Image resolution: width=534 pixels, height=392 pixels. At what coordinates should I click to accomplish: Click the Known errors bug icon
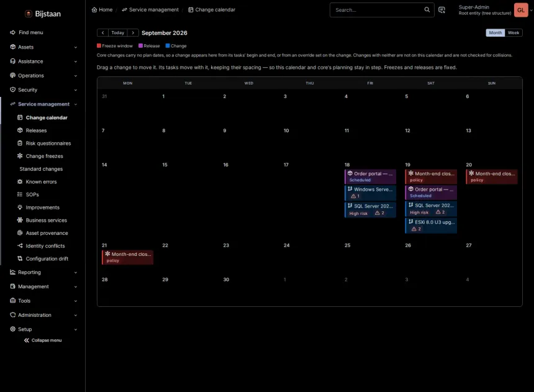(x=20, y=181)
